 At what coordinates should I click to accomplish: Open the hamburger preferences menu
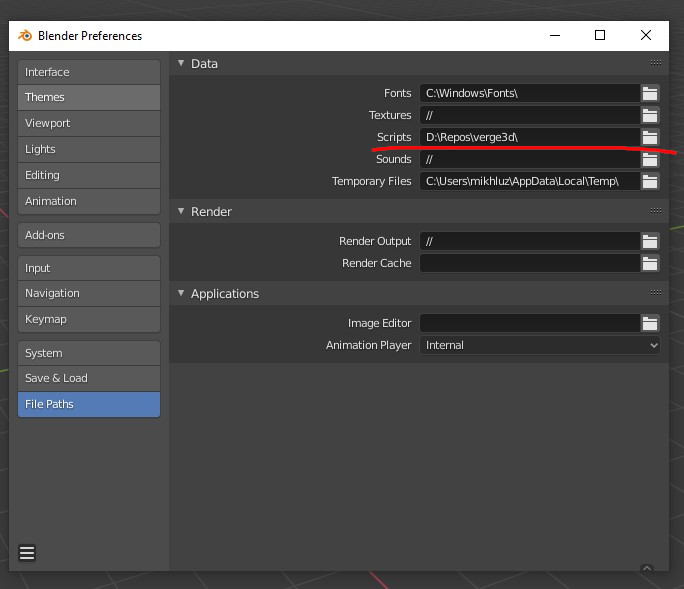(27, 553)
